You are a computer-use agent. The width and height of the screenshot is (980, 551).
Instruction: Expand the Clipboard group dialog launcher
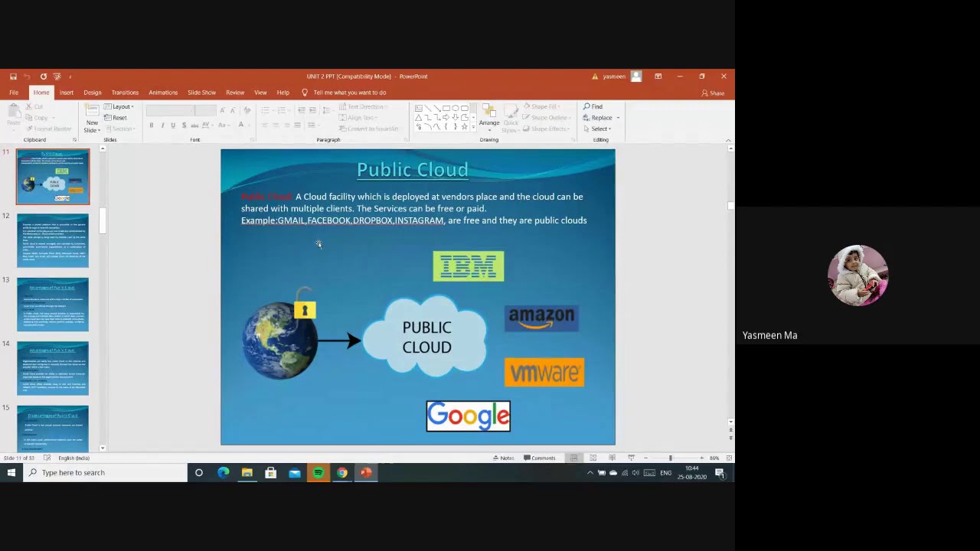pyautogui.click(x=74, y=140)
